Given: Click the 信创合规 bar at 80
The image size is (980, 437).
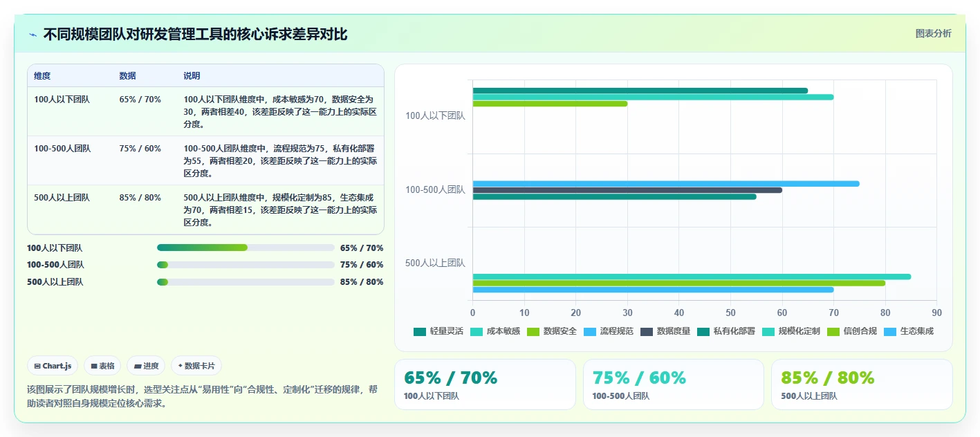Looking at the screenshot, I should click(x=679, y=283).
